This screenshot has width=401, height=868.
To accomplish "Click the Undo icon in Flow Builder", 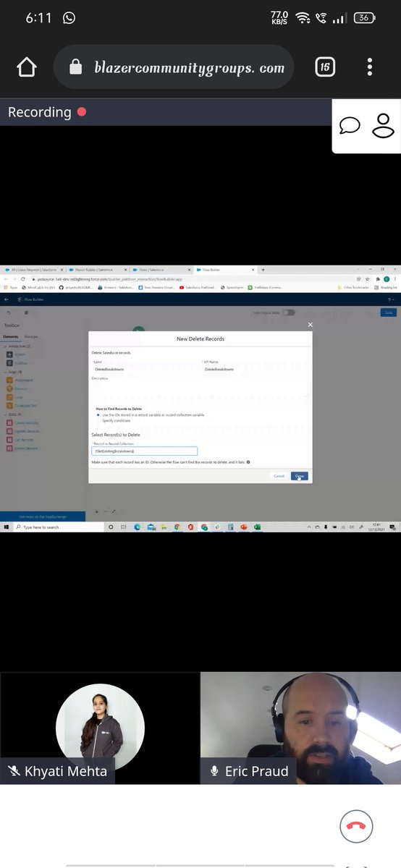I will [9, 312].
